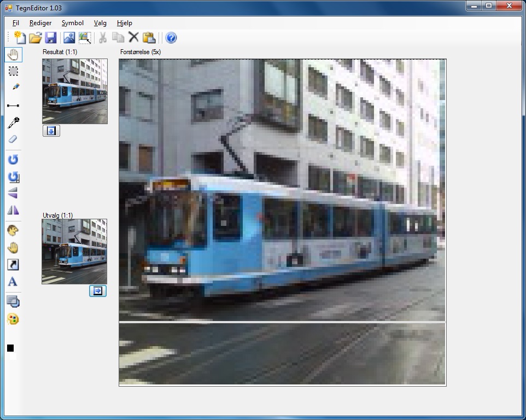Image resolution: width=526 pixels, height=420 pixels.
Task: Mirror the image horizontally
Action: click(13, 211)
